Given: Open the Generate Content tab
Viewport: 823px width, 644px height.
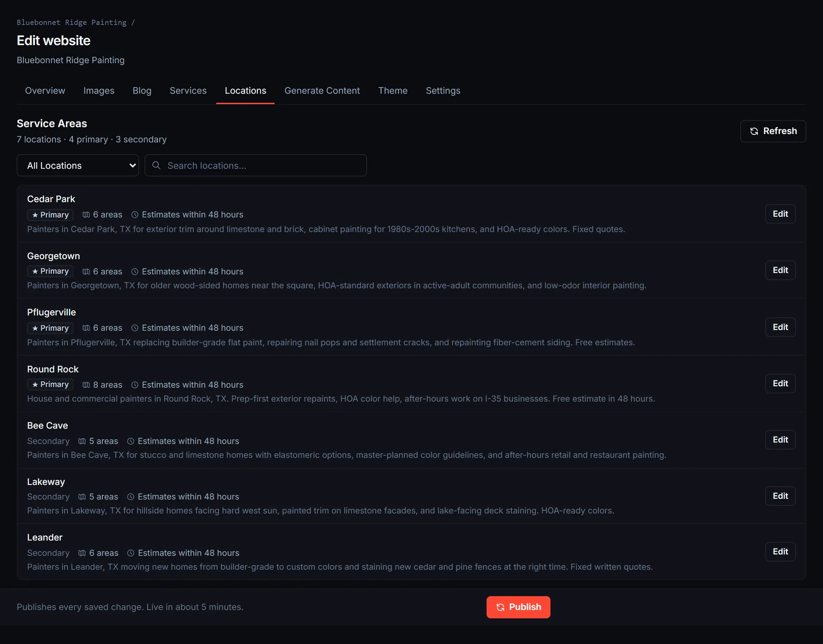Looking at the screenshot, I should point(322,90).
